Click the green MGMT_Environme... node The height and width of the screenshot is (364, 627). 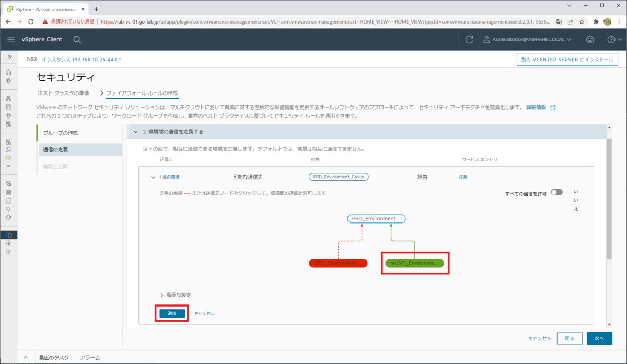414,263
